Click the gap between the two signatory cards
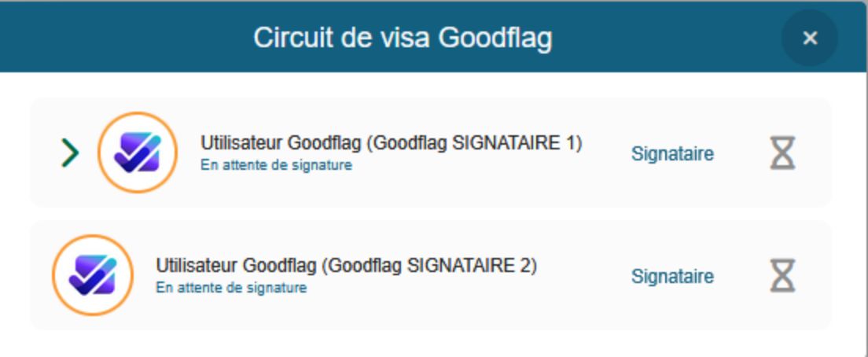The width and height of the screenshot is (868, 357). pyautogui.click(x=432, y=214)
